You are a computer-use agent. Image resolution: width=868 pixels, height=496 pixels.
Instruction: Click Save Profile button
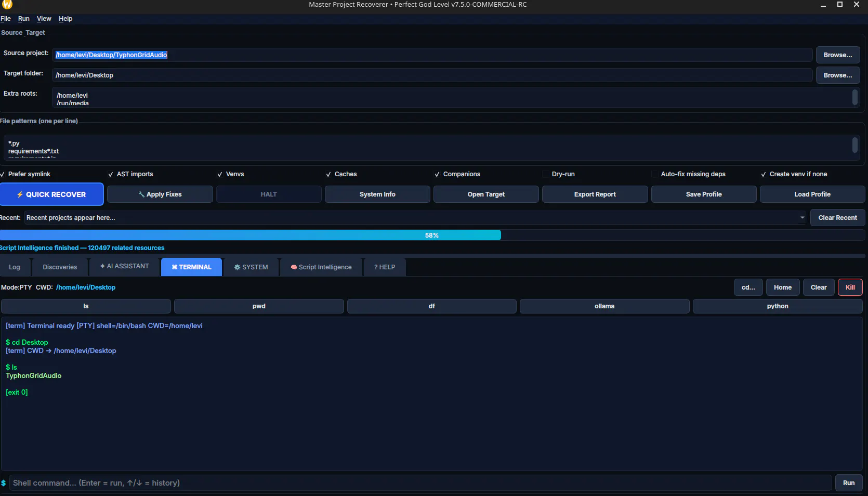[x=704, y=194]
